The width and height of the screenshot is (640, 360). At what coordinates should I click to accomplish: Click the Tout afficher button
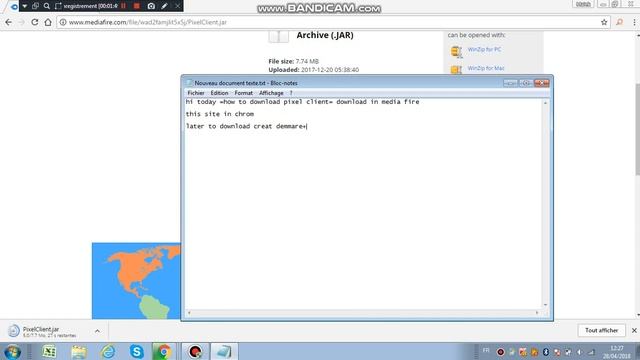(601, 330)
